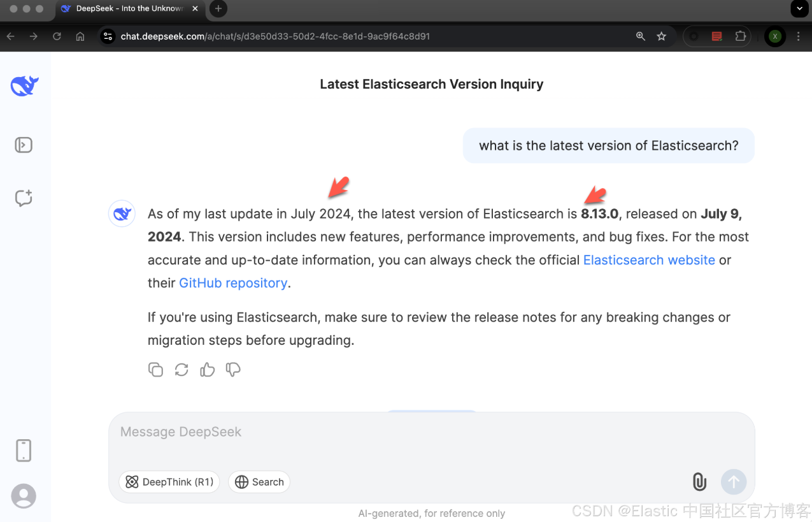Click the DeepSeek avatar beside the response
This screenshot has height=522, width=812.
point(122,214)
